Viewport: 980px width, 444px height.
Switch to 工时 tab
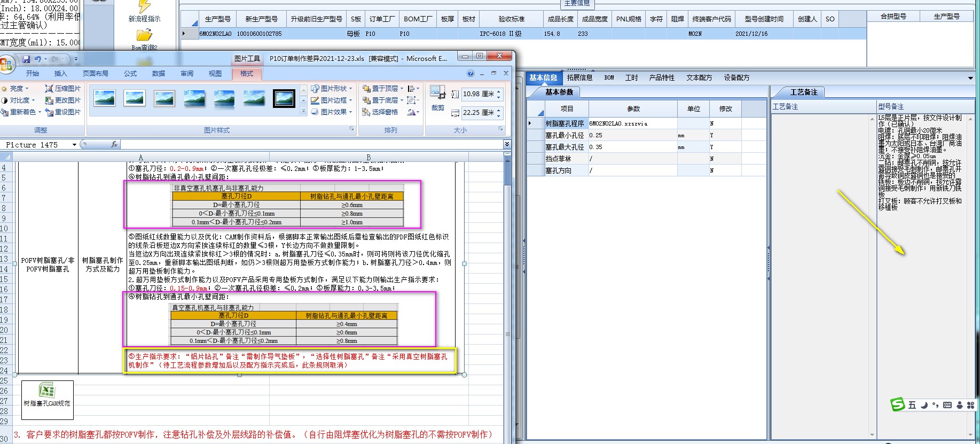coord(632,78)
